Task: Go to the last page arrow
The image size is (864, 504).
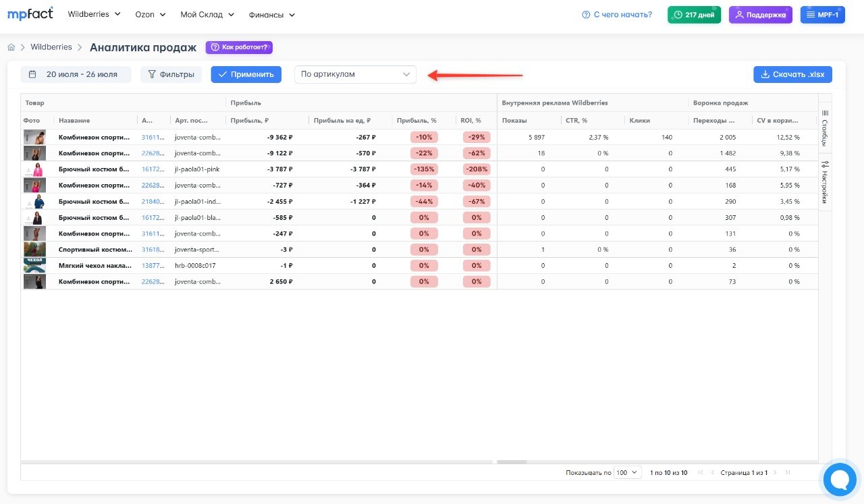Action: [788, 473]
